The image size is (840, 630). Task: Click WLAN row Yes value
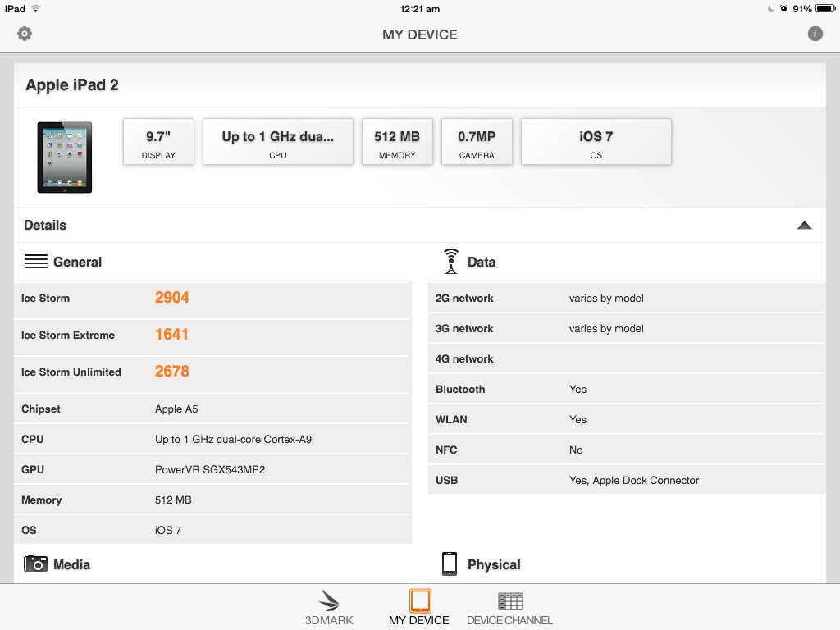click(x=577, y=419)
